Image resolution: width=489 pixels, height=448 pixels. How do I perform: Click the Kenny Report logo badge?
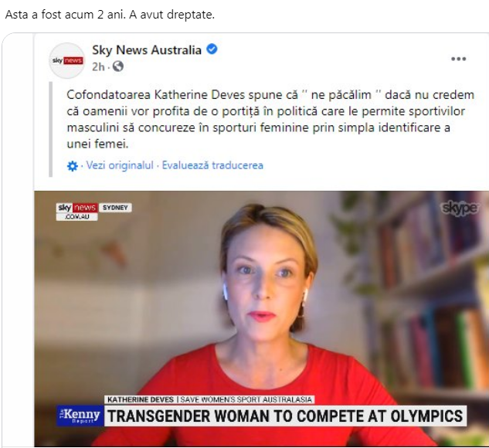coord(80,416)
